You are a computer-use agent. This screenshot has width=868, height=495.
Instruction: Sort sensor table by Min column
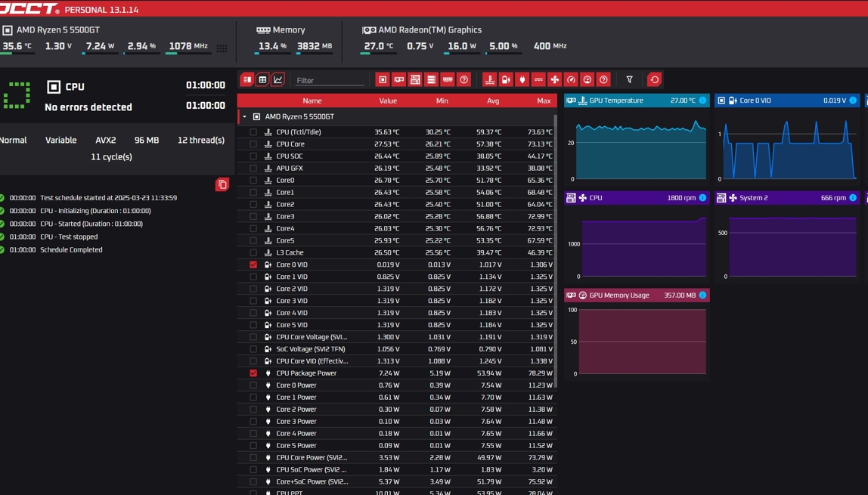pos(442,101)
